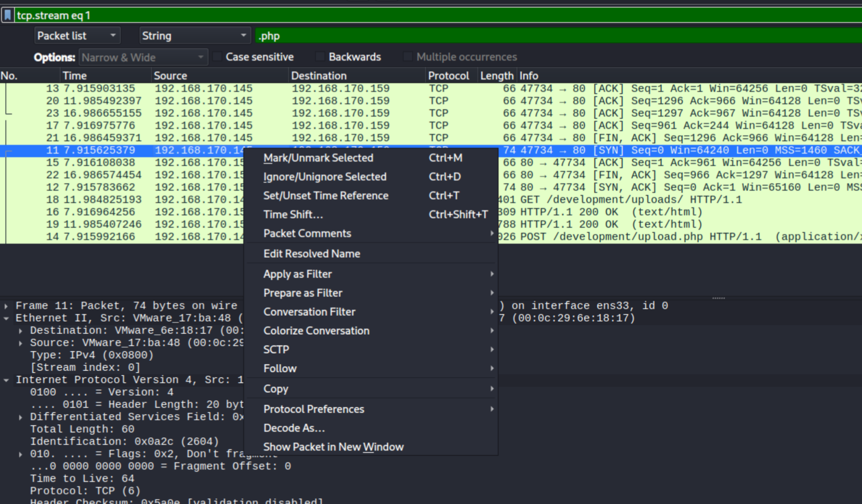Sort by the Source column header
This screenshot has width=862, height=504.
pyautogui.click(x=220, y=75)
